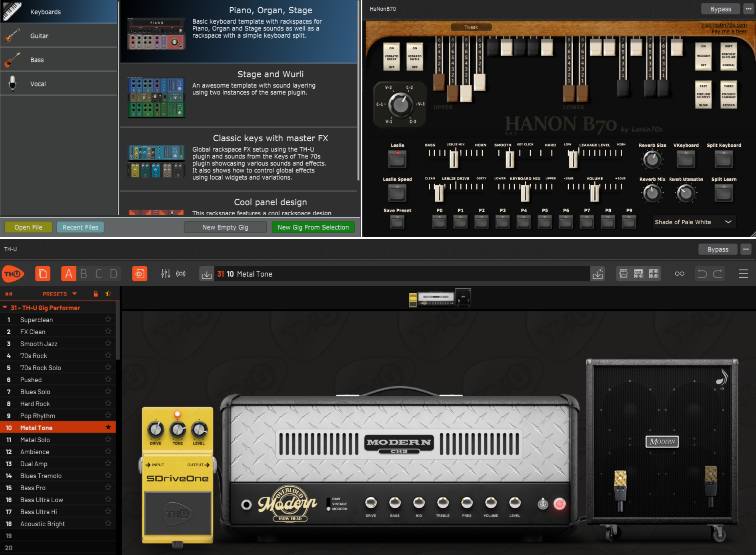756x555 pixels.
Task: Select the Keyboards category
Action: click(59, 12)
